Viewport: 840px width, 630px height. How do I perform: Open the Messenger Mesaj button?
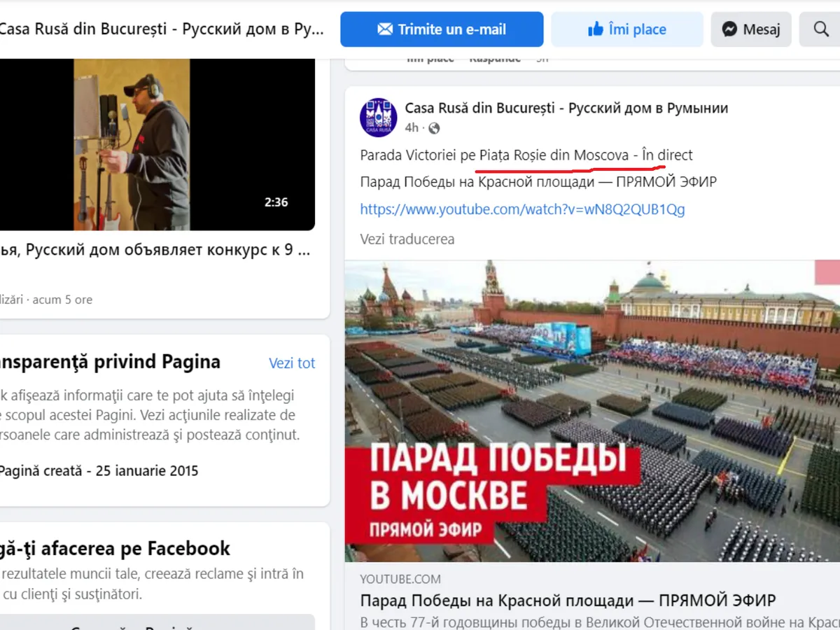pos(751,29)
